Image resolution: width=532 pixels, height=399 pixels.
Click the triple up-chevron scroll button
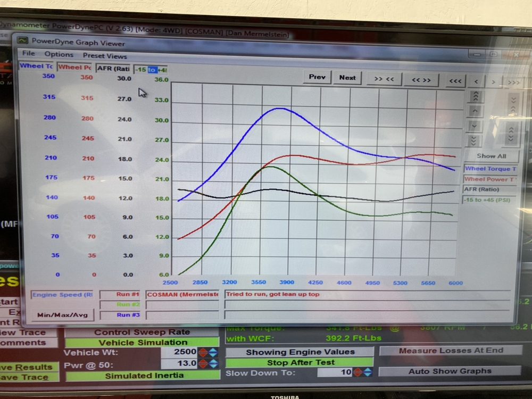point(475,96)
